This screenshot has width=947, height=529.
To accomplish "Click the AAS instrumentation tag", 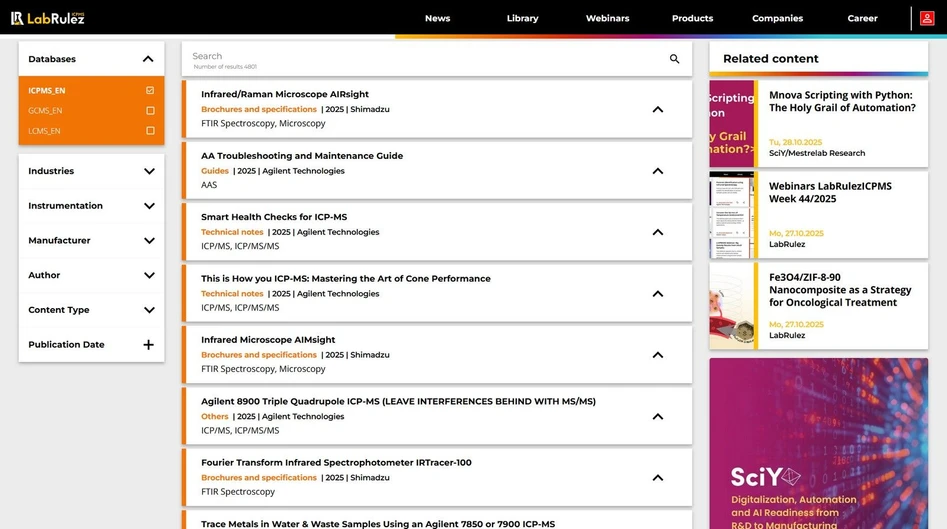I will (x=209, y=185).
